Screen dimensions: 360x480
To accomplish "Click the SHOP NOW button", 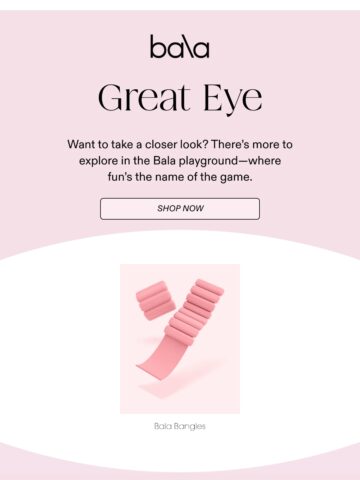I will [180, 209].
